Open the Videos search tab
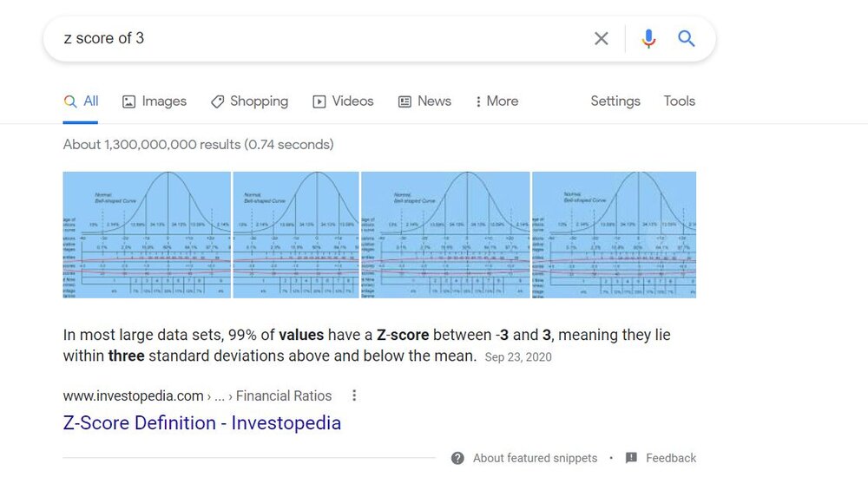The width and height of the screenshot is (868, 490). (343, 101)
